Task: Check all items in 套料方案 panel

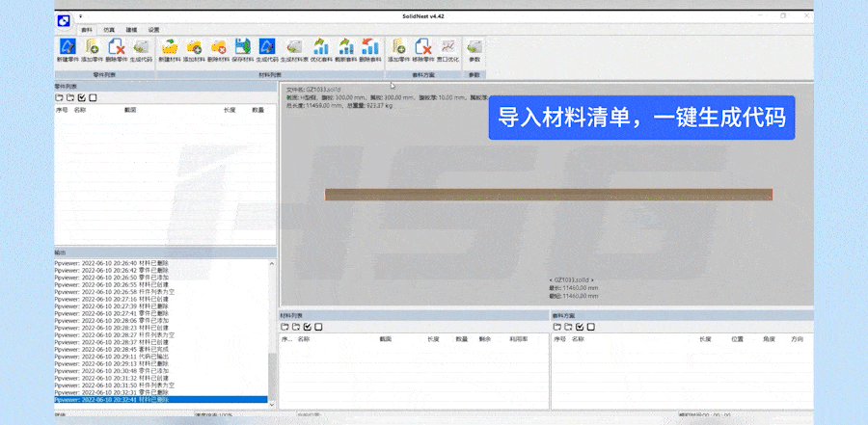Action: 581,327
